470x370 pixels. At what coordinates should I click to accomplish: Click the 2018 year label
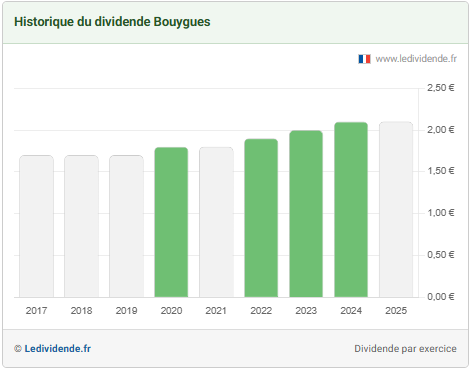[81, 311]
